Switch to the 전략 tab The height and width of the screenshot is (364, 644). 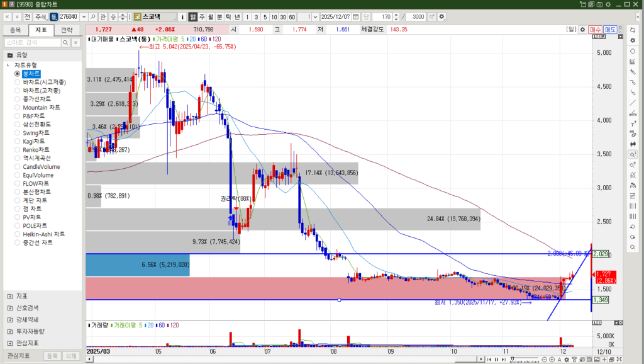[67, 30]
